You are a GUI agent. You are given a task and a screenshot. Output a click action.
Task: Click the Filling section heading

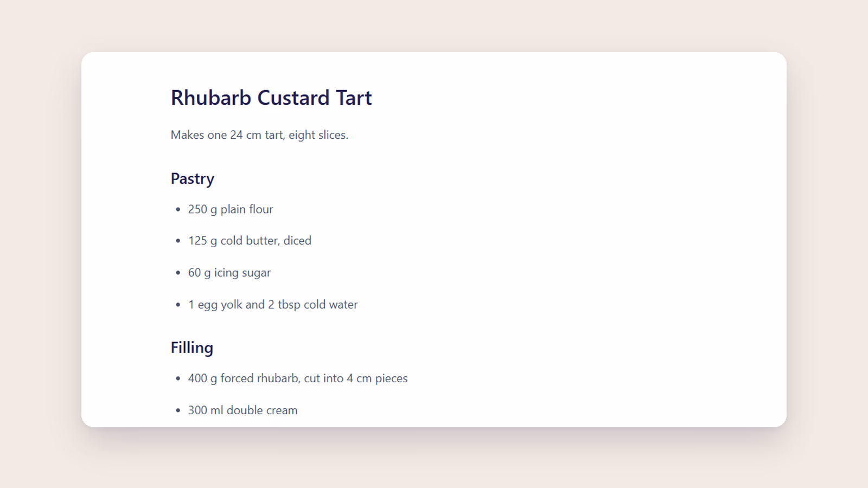(192, 348)
